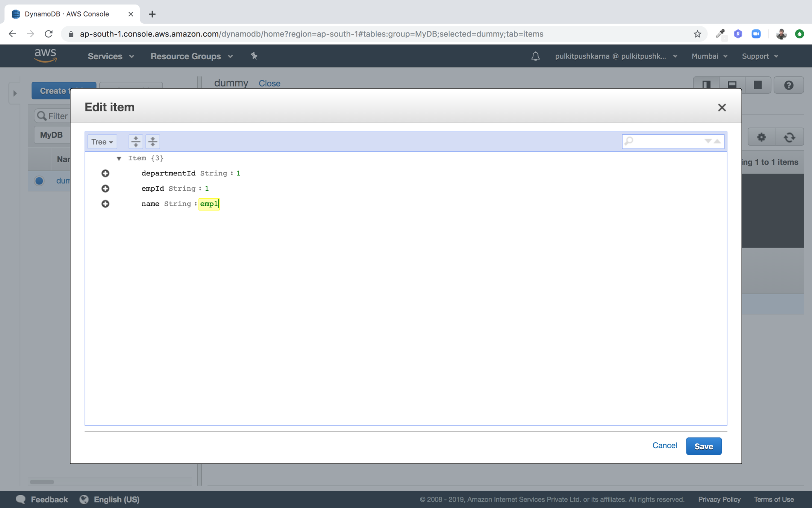
Task: Open the Services menu
Action: pos(111,56)
